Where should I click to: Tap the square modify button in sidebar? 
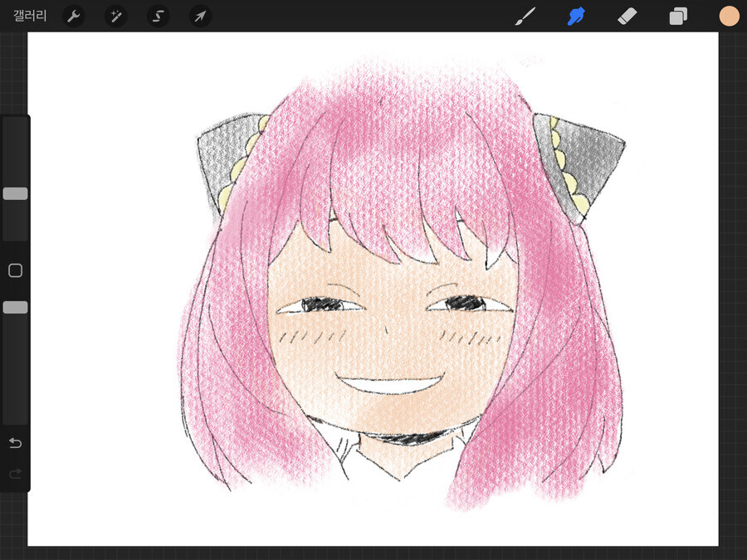tap(15, 270)
